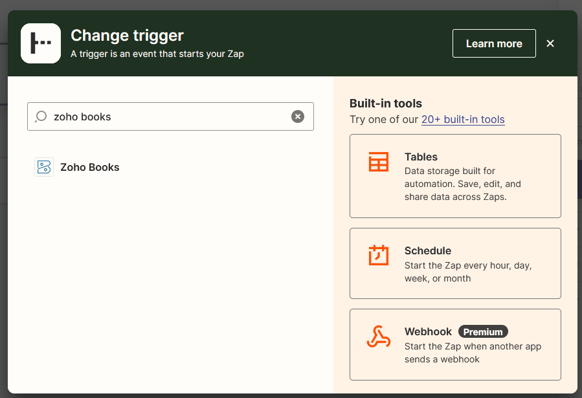Click the Tables title text
The image size is (582, 398).
tap(421, 157)
